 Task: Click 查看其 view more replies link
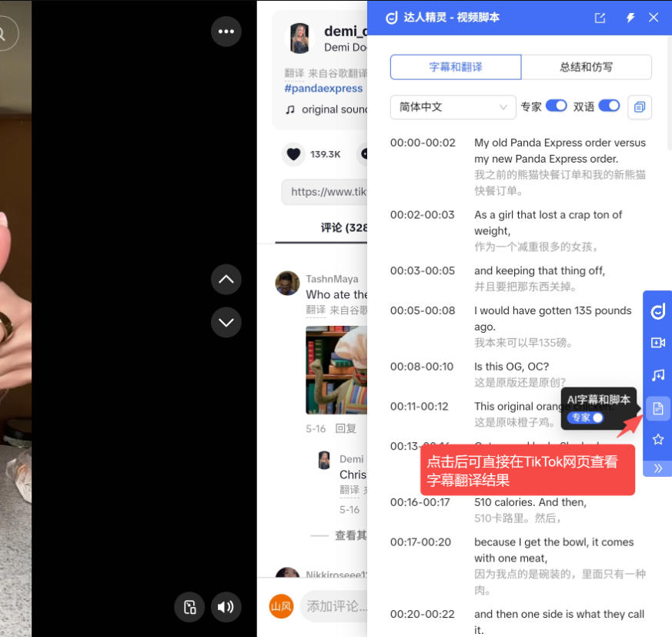coord(350,535)
